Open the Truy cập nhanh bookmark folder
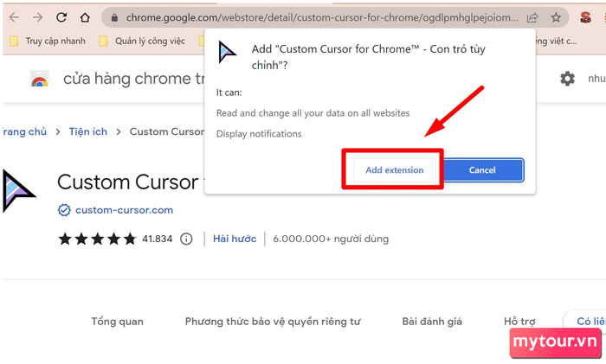 coord(48,41)
